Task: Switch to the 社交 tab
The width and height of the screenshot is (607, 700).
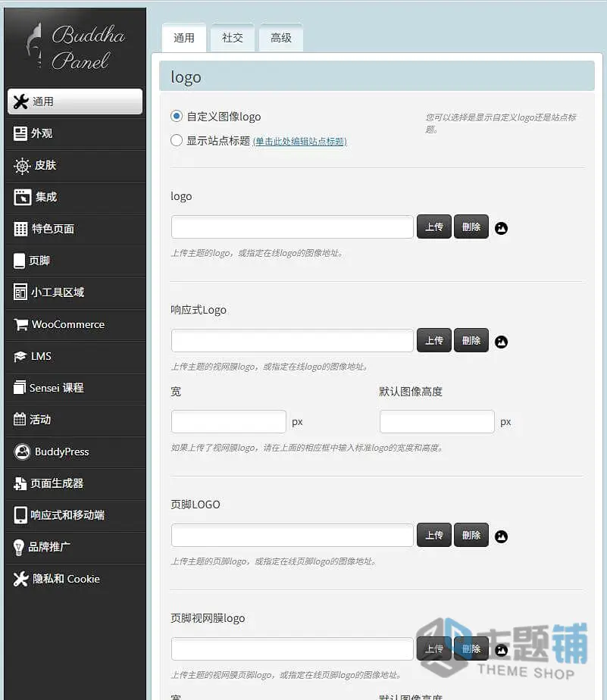Action: 232,38
